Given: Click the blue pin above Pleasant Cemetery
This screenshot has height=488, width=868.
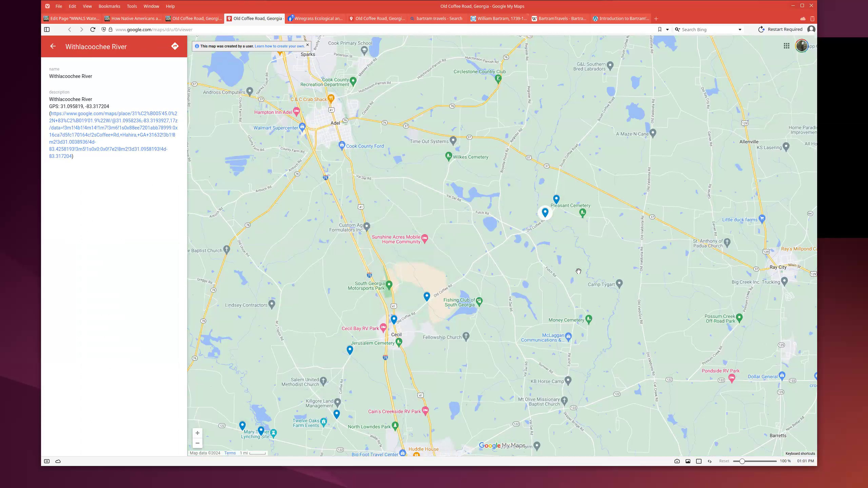Looking at the screenshot, I should tap(556, 199).
